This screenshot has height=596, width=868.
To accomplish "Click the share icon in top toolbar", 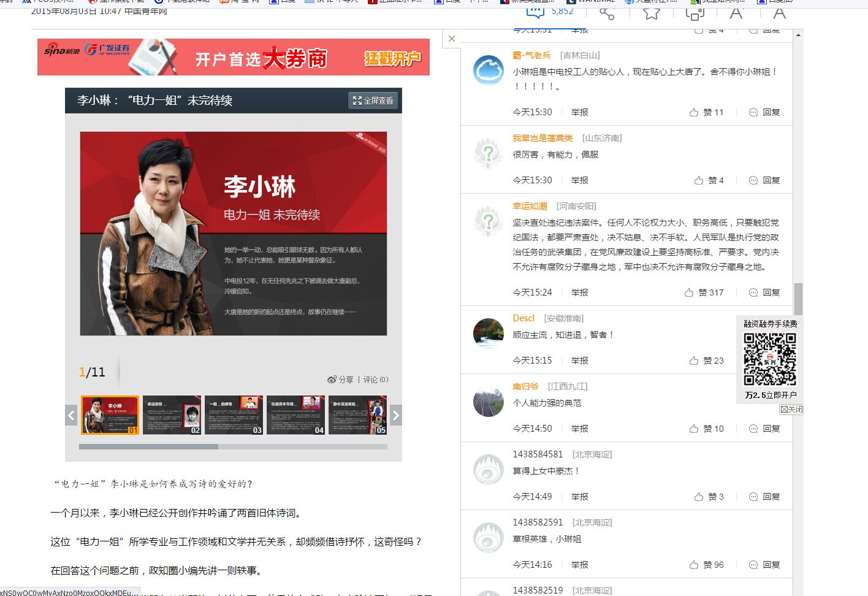I will click(x=607, y=13).
